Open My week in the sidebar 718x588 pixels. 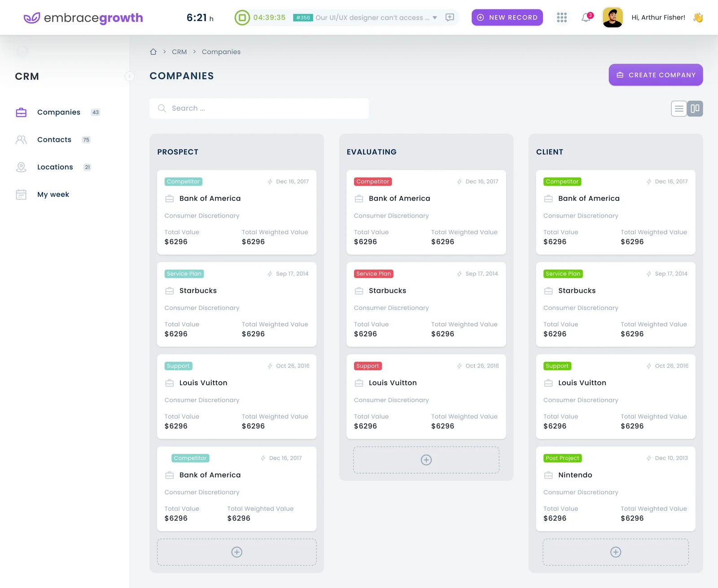point(53,195)
